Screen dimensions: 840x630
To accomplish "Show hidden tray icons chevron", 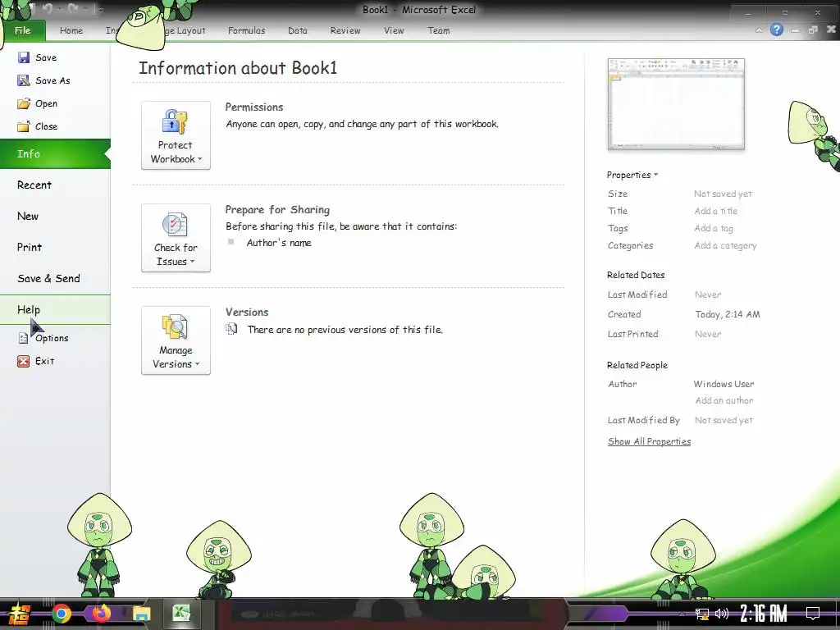I will tap(682, 614).
